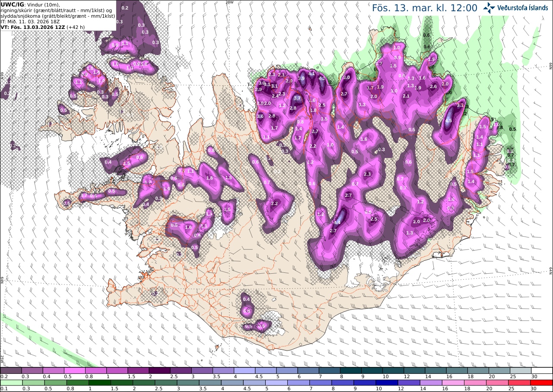The width and height of the screenshot is (553, 392).
Task: Click the 'IT: Mið. 11. 03. 2026 18Z' line
Action: click(30, 21)
